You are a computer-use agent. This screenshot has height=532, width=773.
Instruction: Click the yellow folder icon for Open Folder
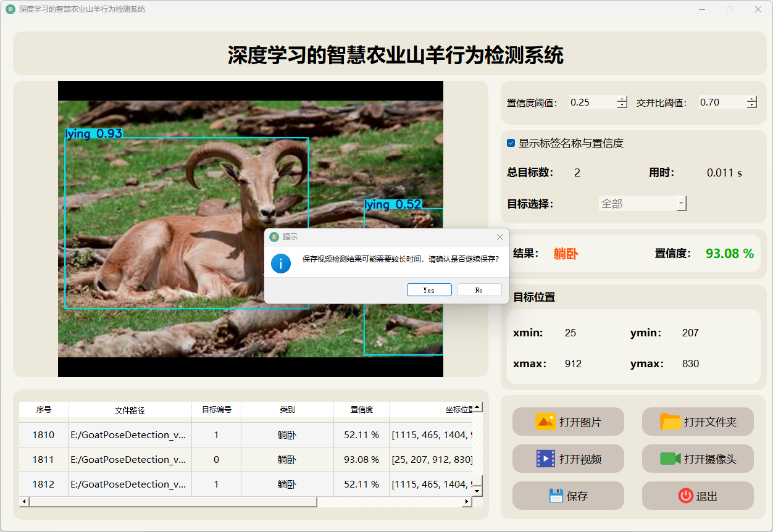pyautogui.click(x=670, y=422)
